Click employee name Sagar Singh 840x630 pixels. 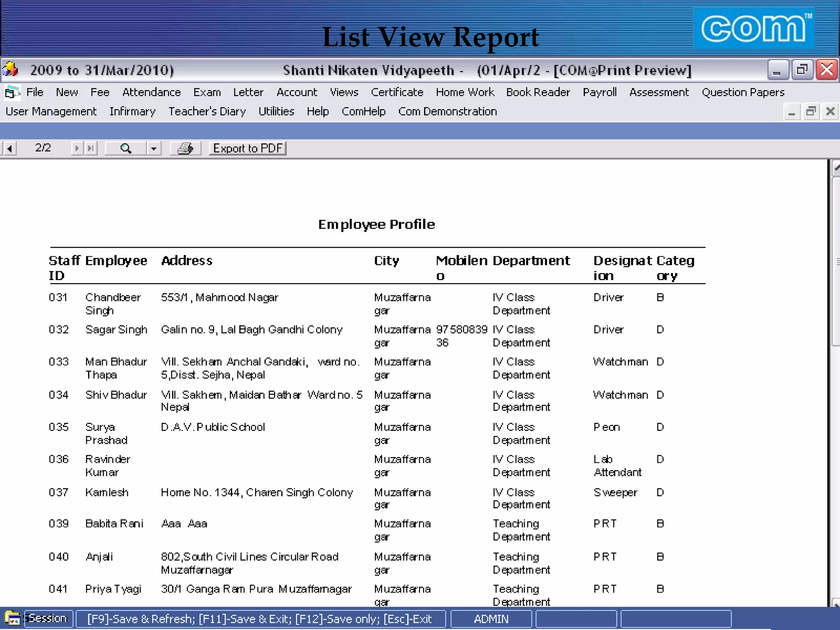click(116, 330)
